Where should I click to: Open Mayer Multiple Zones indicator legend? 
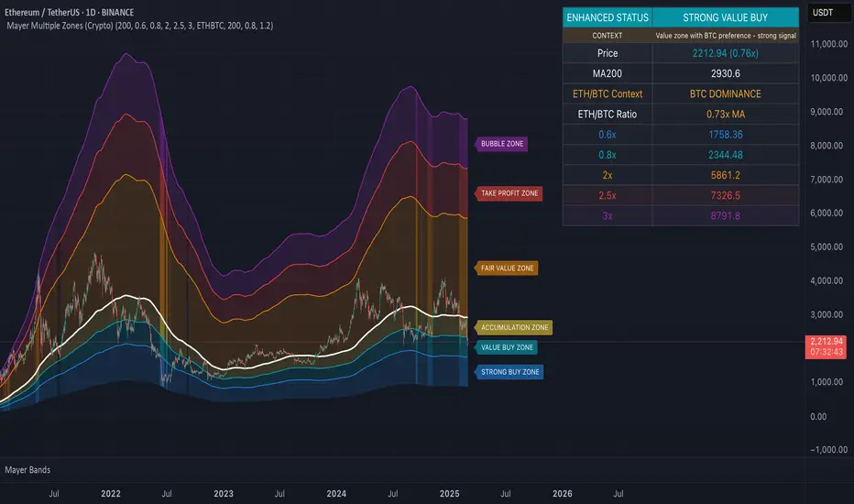coord(140,26)
